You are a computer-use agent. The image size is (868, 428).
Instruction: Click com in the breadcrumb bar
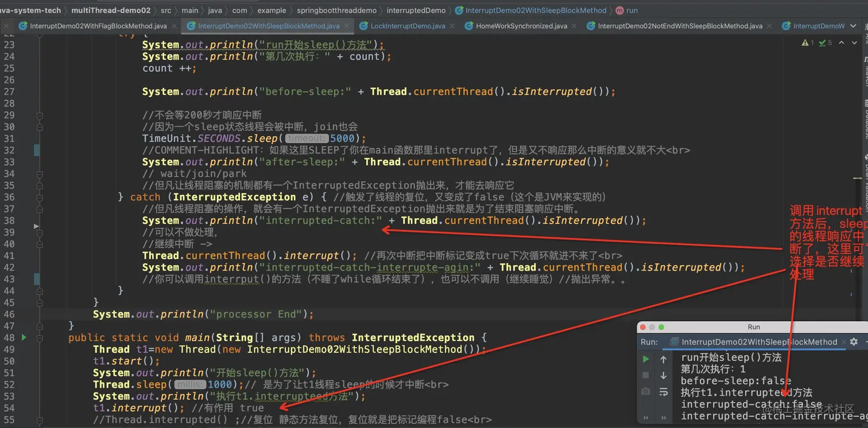point(240,10)
